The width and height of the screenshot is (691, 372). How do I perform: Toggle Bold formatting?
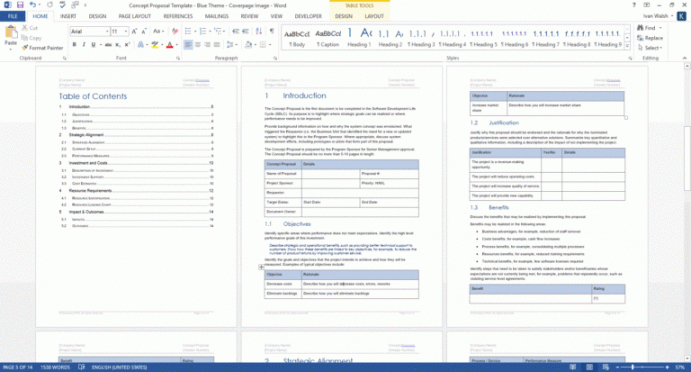coord(74,45)
